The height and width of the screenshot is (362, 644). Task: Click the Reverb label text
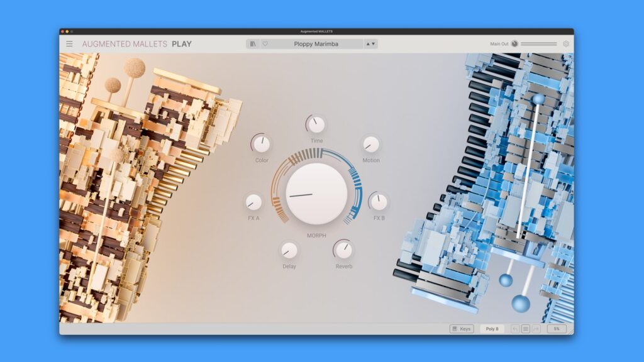[344, 266]
